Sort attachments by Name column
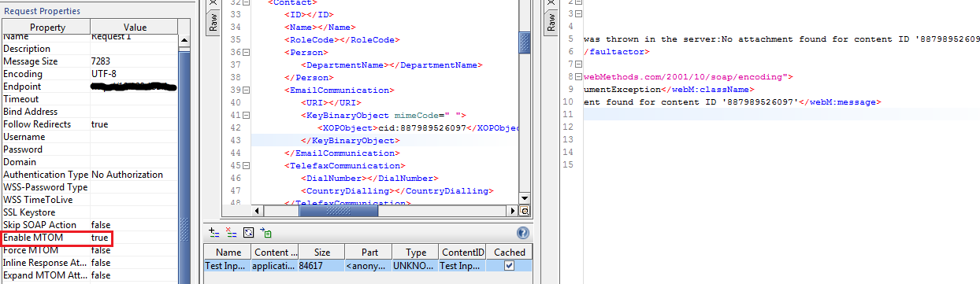Viewport: 980px width, 284px height. (x=228, y=252)
